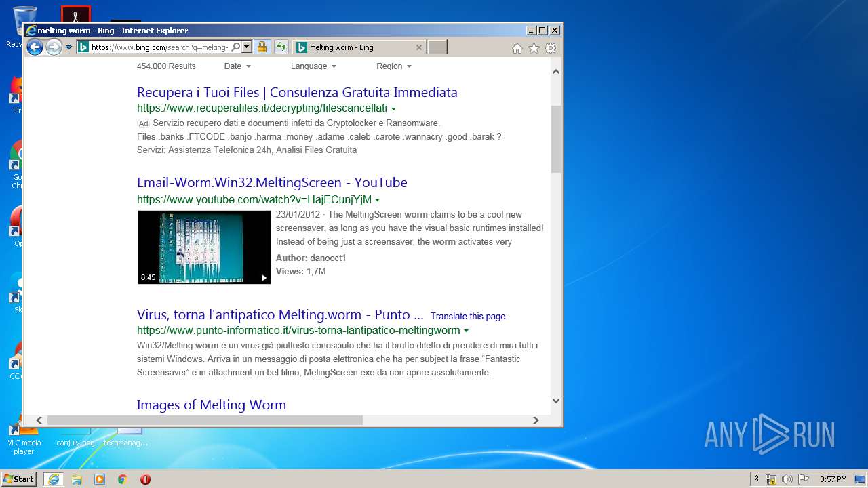The height and width of the screenshot is (488, 868).
Task: Click the network tray icon
Action: [x=771, y=479]
